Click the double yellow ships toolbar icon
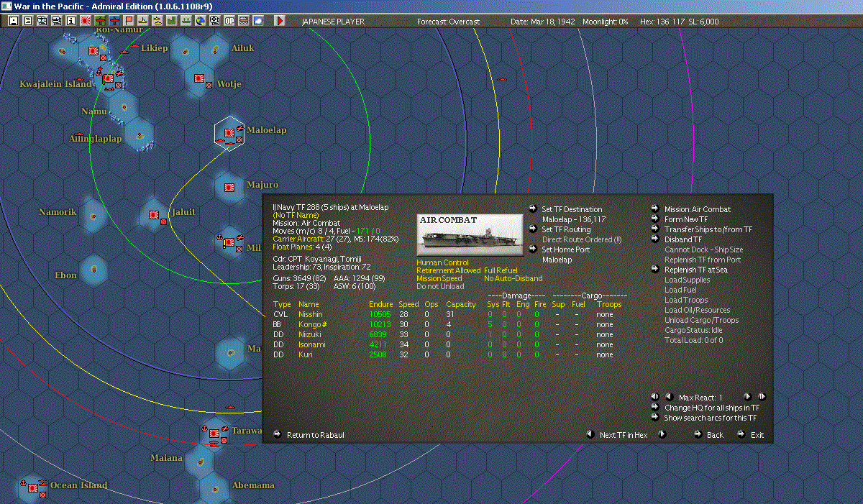 (157, 21)
